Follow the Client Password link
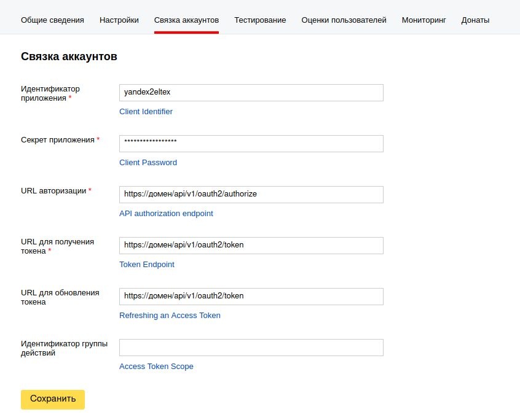This screenshot has width=520, height=420. click(x=148, y=163)
